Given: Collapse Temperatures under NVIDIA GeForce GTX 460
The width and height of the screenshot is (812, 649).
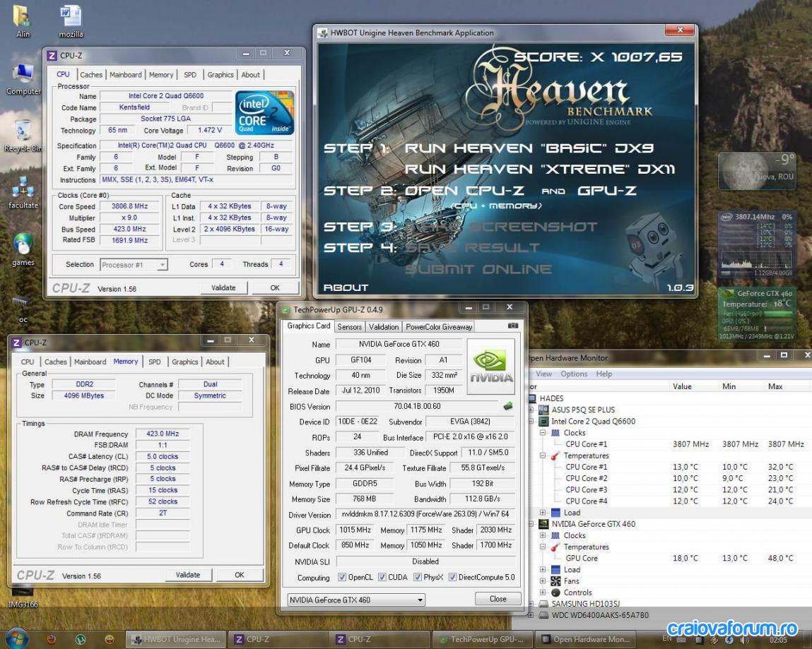Looking at the screenshot, I should point(542,547).
